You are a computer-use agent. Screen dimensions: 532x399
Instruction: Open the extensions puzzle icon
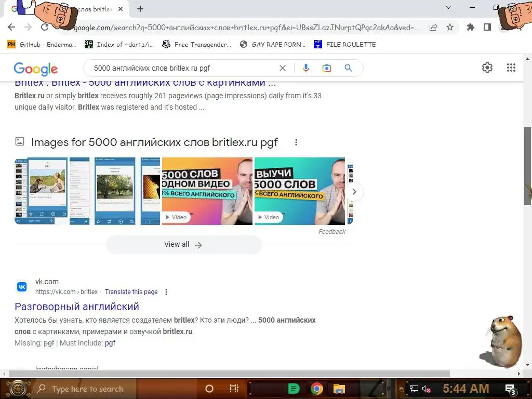click(x=470, y=27)
